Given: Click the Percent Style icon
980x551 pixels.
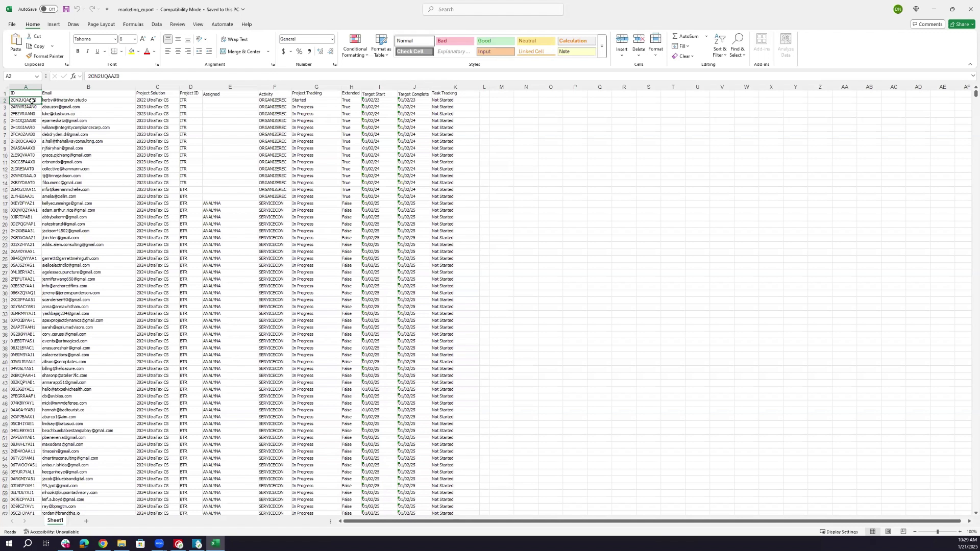Looking at the screenshot, I should tap(300, 52).
